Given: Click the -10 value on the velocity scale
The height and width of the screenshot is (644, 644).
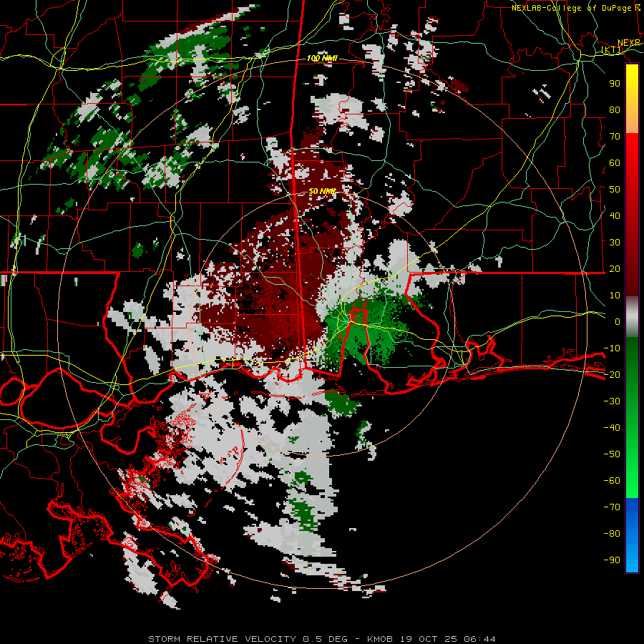Looking at the screenshot, I should click(612, 348).
